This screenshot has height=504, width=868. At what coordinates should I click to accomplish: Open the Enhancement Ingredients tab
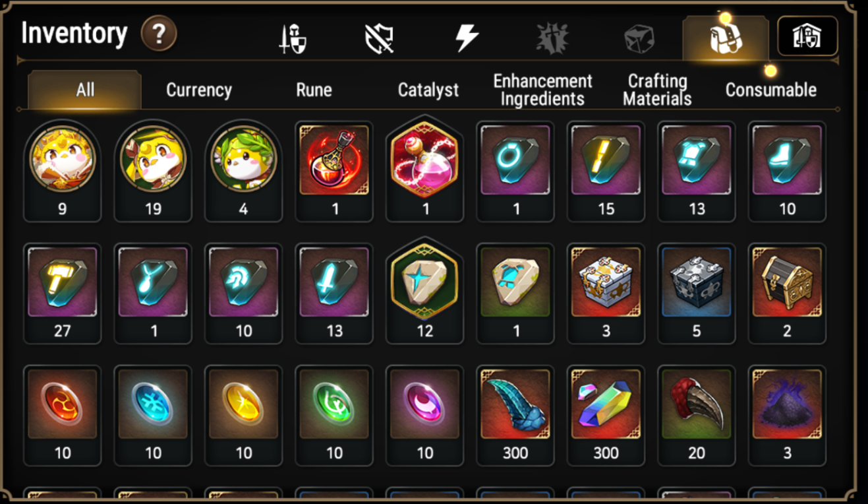[x=543, y=90]
